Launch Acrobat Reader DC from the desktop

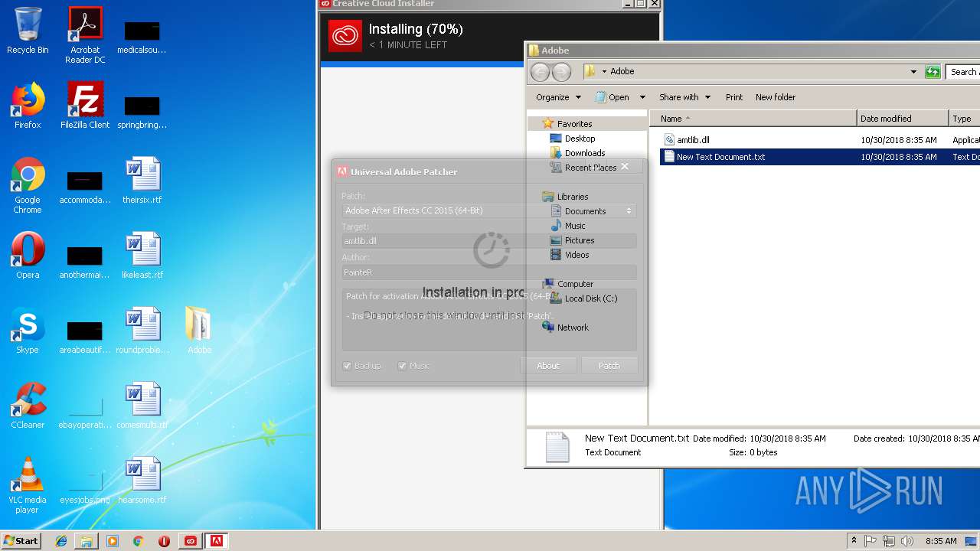pyautogui.click(x=85, y=35)
